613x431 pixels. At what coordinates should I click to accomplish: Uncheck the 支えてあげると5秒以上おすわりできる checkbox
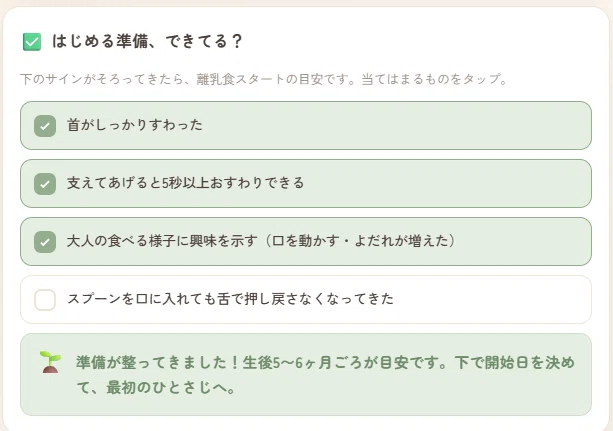(45, 184)
